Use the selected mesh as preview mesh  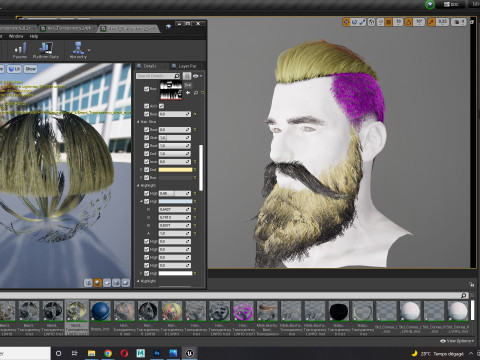click(x=125, y=283)
